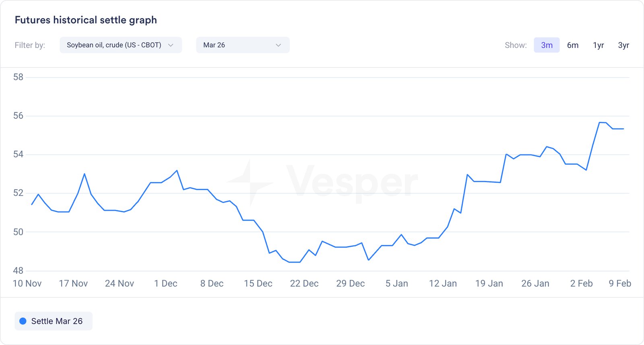The width and height of the screenshot is (644, 345).
Task: Switch to the 6m time range
Action: pos(572,45)
